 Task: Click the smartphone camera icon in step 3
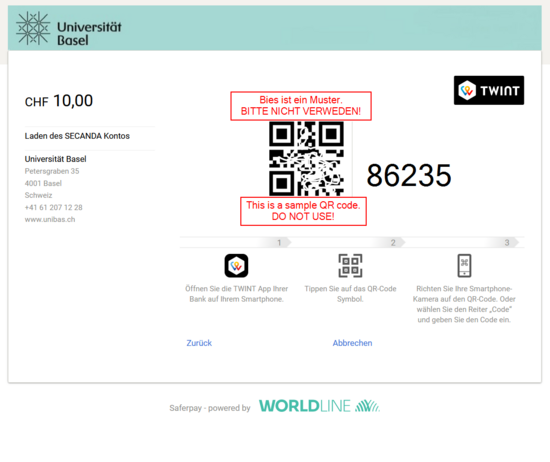coord(464,266)
